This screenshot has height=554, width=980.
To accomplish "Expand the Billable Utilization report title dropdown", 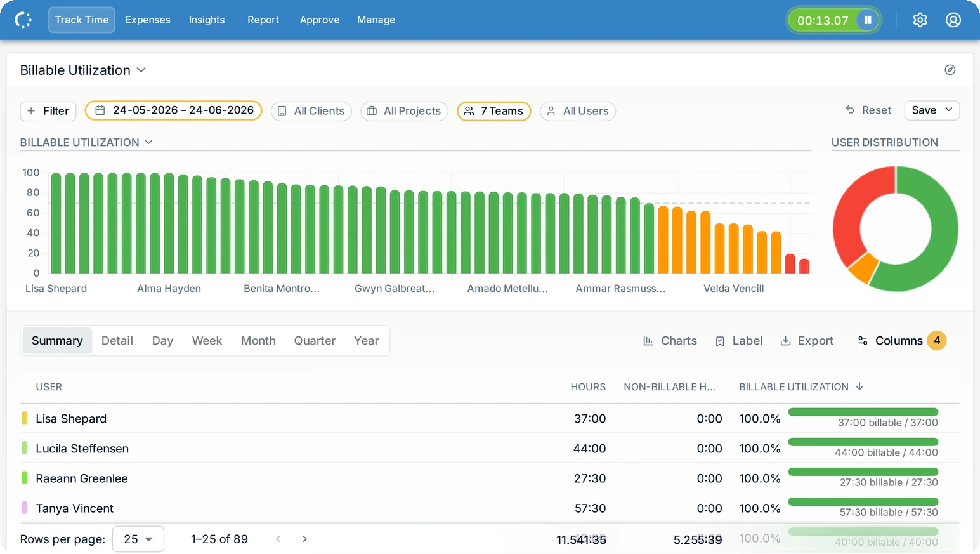I will [x=83, y=70].
